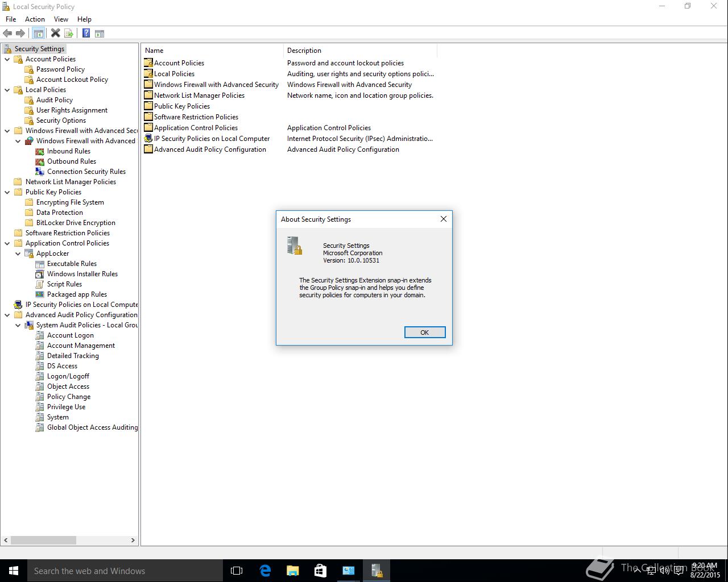Click the Description column header

point(360,51)
